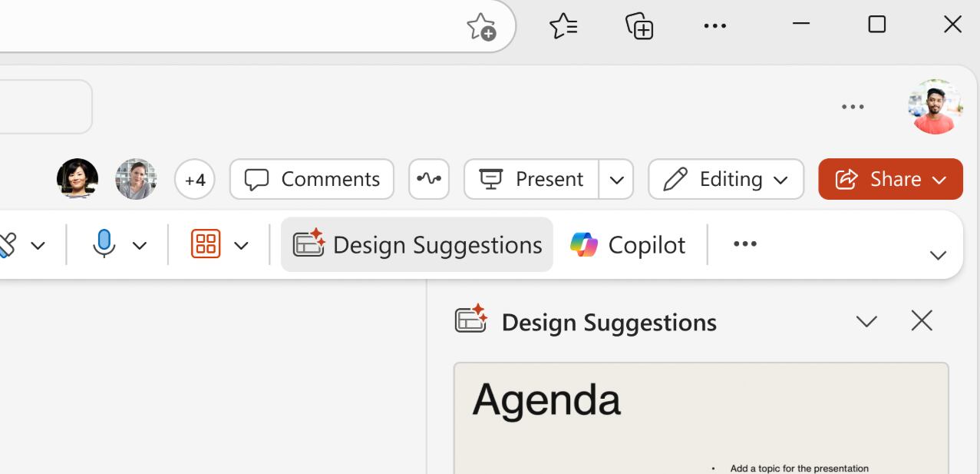Collapse the Design Suggestions pane

866,321
